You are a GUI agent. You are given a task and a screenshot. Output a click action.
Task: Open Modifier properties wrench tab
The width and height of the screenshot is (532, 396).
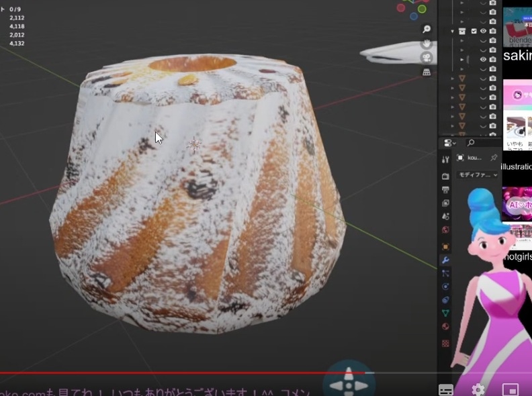(445, 260)
